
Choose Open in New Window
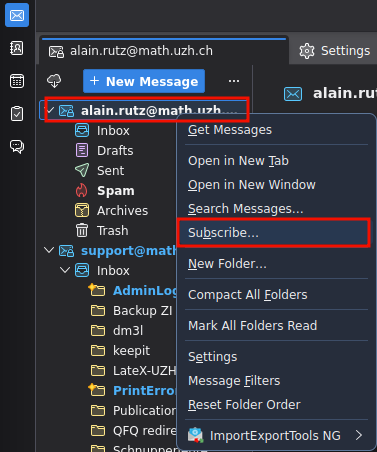click(x=276, y=185)
